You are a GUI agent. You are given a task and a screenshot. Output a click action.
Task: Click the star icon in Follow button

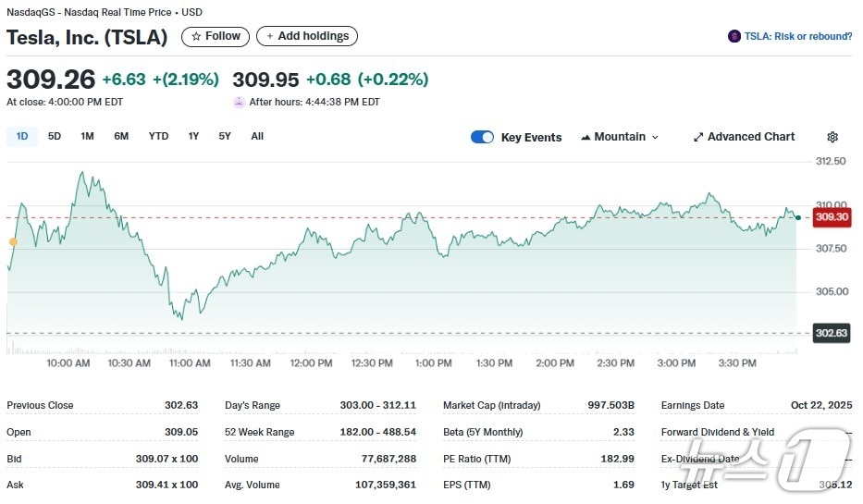tap(196, 36)
